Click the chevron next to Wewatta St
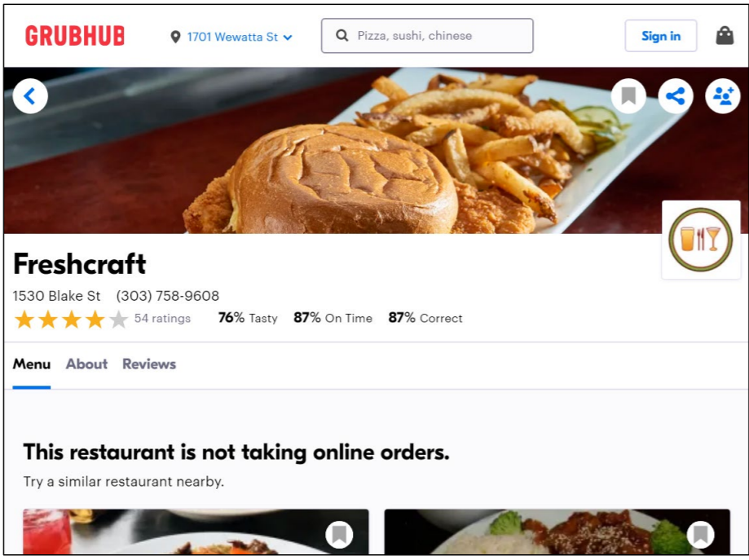 tap(288, 37)
